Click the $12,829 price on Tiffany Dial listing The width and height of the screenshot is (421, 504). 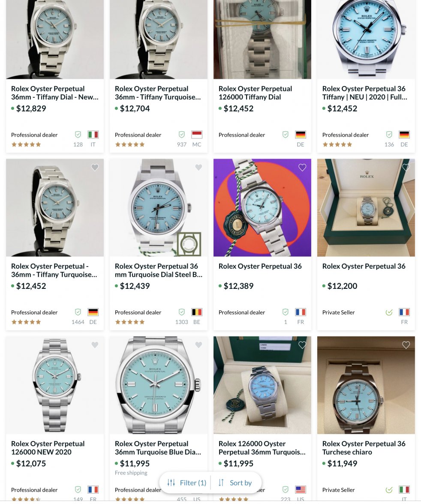31,109
